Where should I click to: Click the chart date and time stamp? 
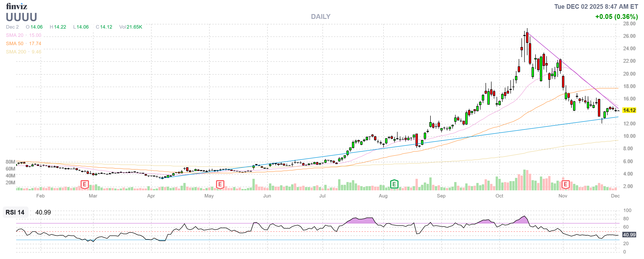(596, 6)
